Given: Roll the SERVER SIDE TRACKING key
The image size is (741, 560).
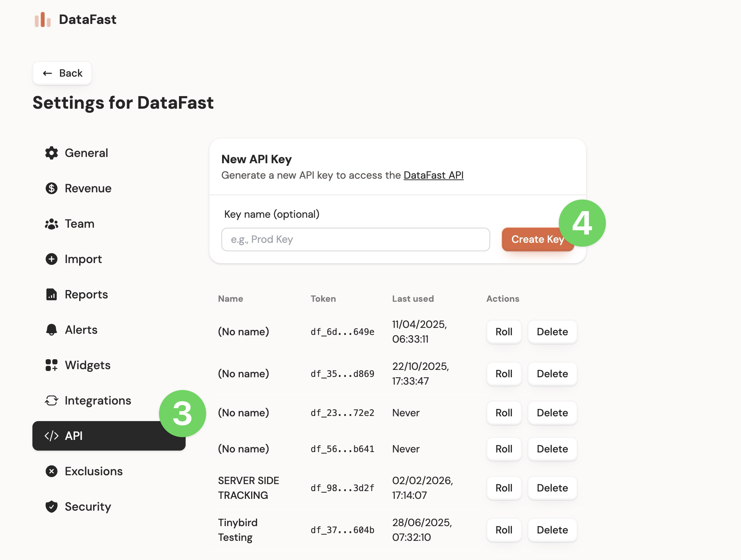Looking at the screenshot, I should 503,488.
